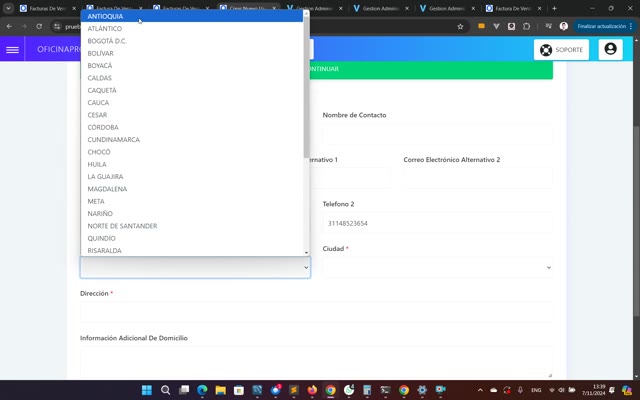The image size is (640, 400).
Task: Open the notifications bell in system tray
Action: [x=611, y=390]
